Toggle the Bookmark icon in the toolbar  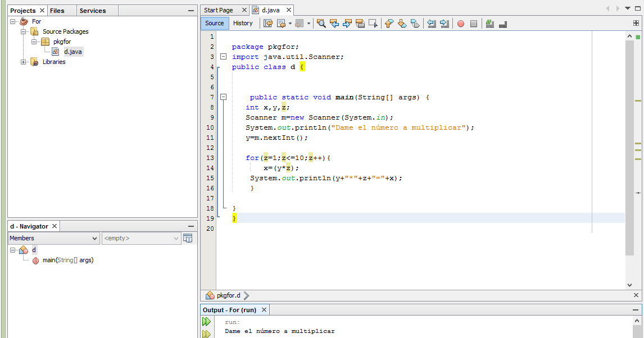[416, 24]
